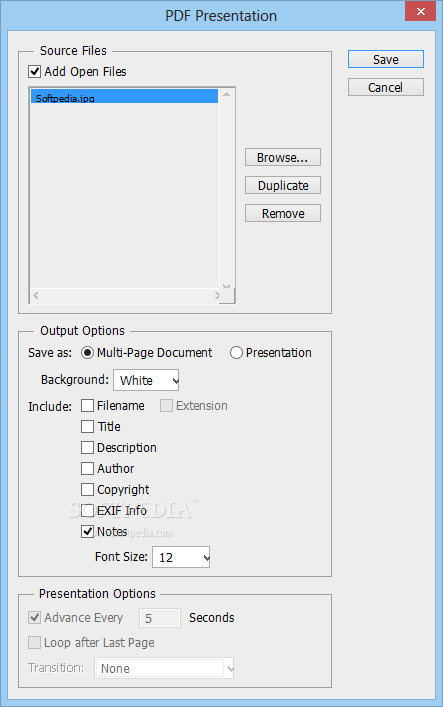This screenshot has width=443, height=707.
Task: Click the Duplicate button
Action: [283, 185]
